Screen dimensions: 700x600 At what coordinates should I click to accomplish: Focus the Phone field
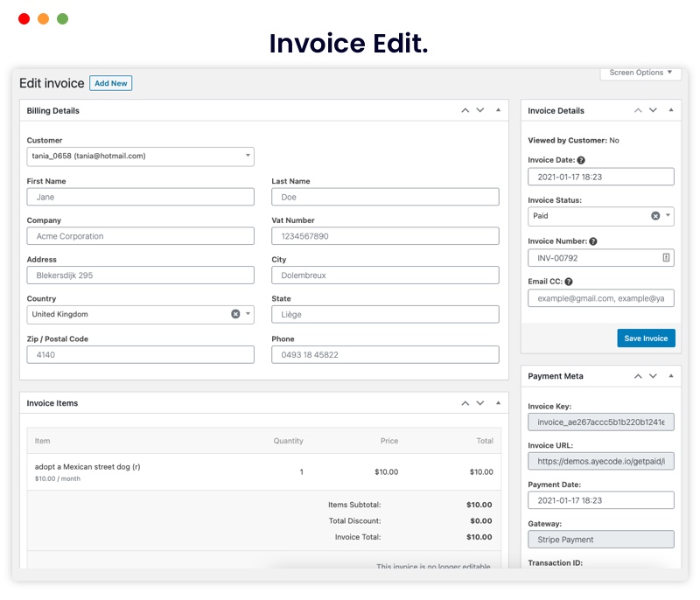coord(385,354)
